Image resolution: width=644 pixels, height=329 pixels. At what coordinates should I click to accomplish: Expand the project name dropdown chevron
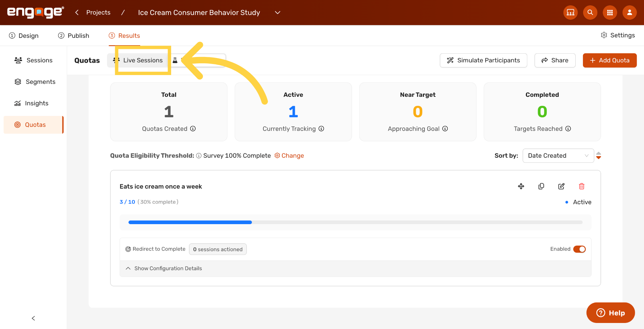click(x=277, y=12)
